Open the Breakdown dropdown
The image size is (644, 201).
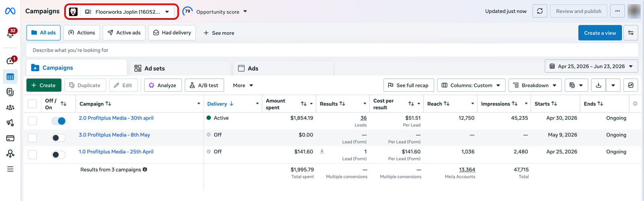tap(535, 85)
